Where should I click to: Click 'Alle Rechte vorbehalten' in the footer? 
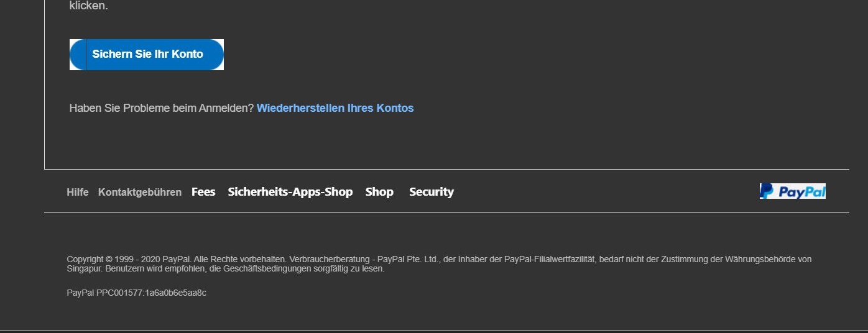coord(240,259)
